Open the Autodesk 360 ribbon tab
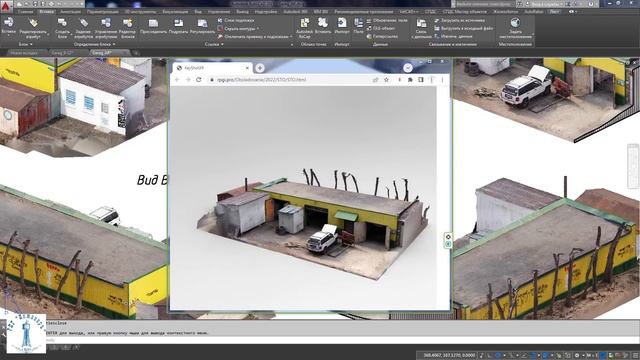640x360 pixels. point(296,12)
